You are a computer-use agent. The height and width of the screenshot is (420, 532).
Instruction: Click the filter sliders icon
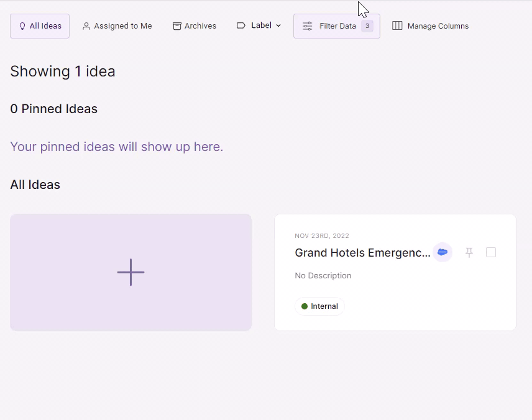point(308,26)
